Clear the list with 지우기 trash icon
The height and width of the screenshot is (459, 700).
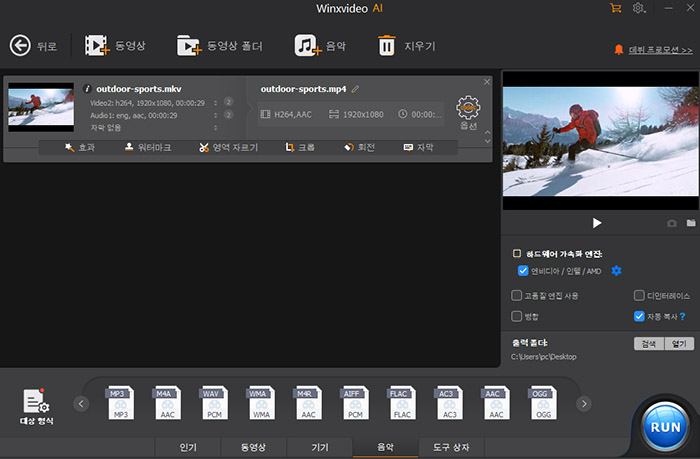pos(387,46)
